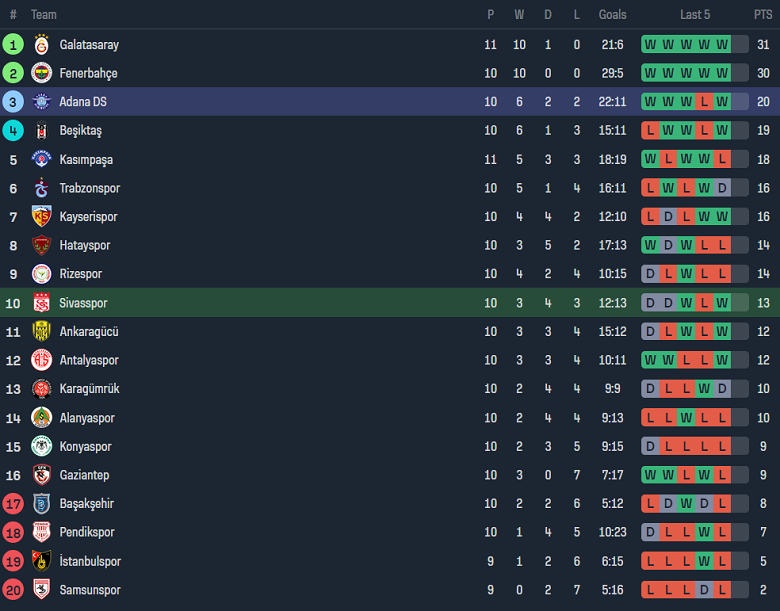The image size is (780, 611).
Task: Click the Trabzonspor club badge
Action: pyautogui.click(x=41, y=188)
